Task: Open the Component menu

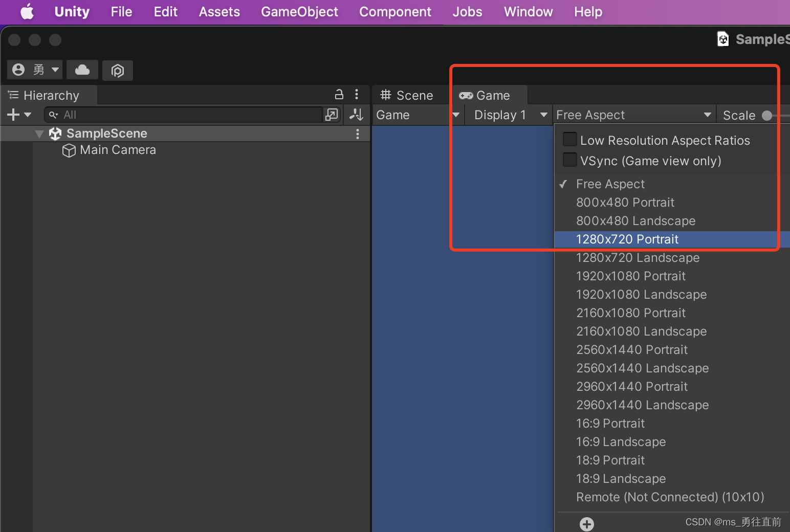Action: pos(395,11)
